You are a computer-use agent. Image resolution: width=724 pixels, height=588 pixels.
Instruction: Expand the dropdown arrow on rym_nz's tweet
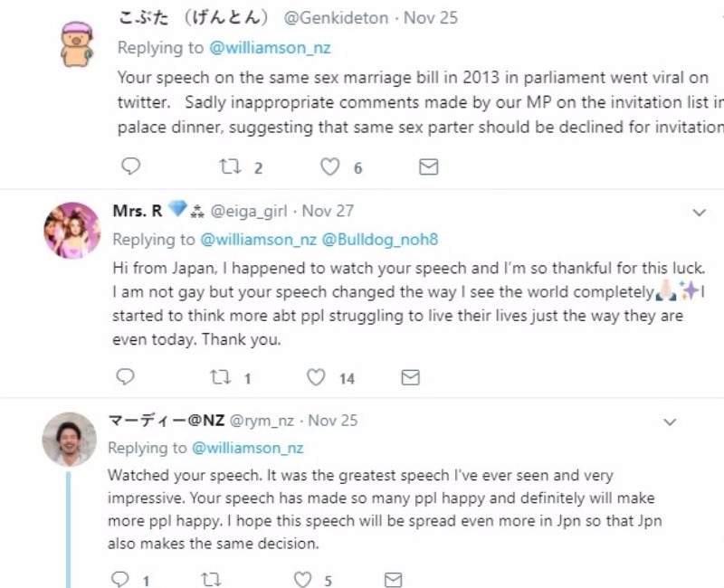tap(671, 422)
